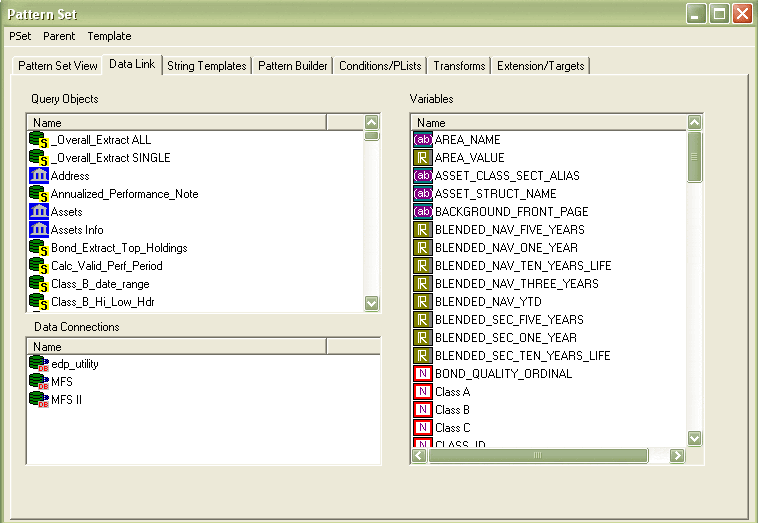Open the Template menu

click(x=109, y=36)
